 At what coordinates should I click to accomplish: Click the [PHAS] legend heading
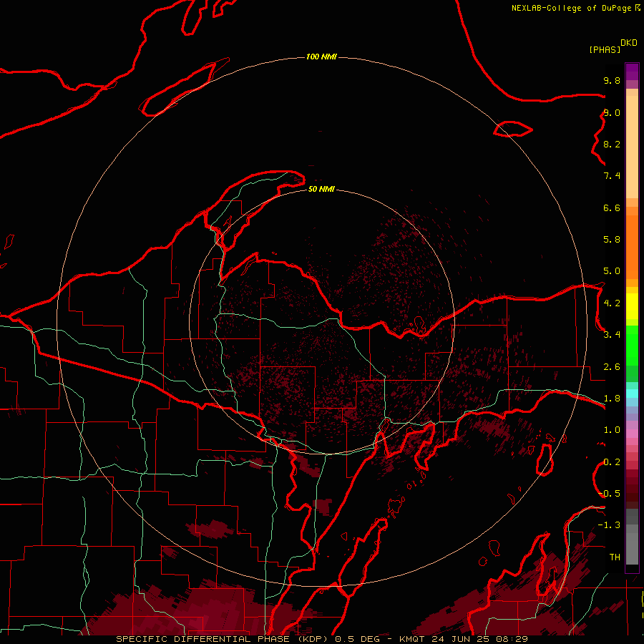pyautogui.click(x=605, y=50)
